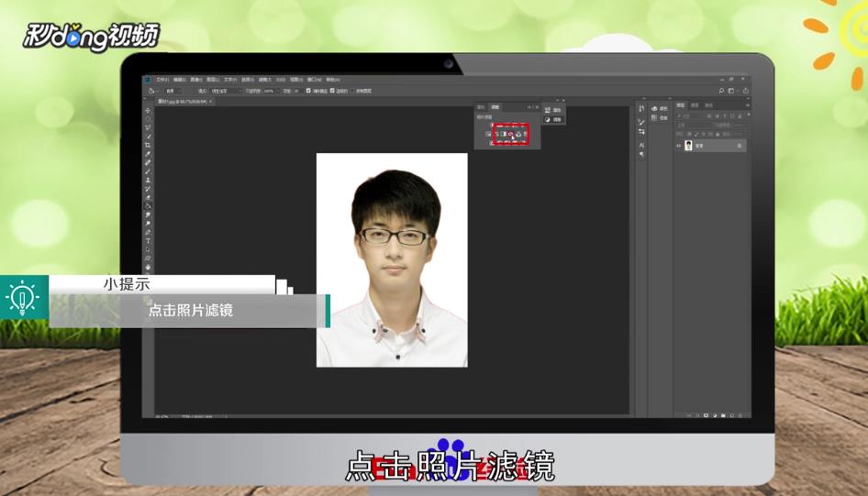Click the delete layer trash icon
Image resolution: width=868 pixels, height=496 pixels.
(740, 415)
